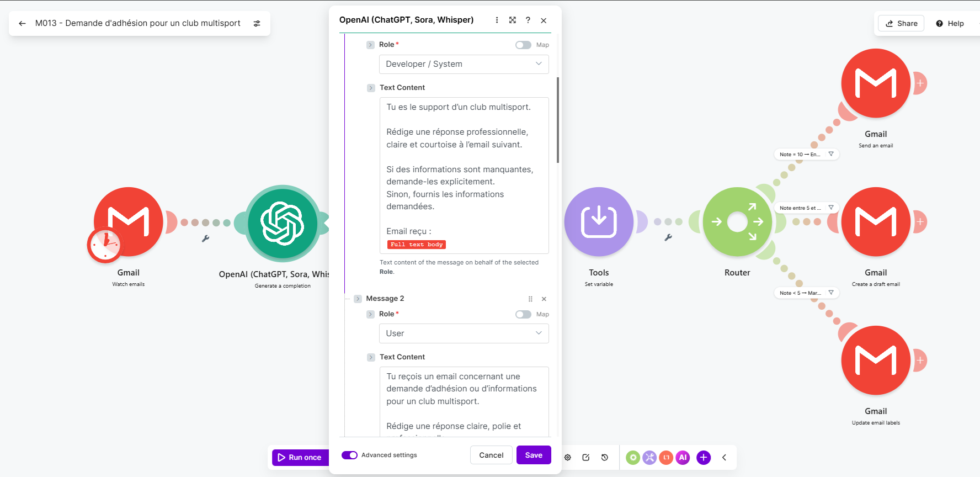Open the clock schedule badge on Gmail trigger
Image resolution: width=980 pixels, height=477 pixels.
pos(105,245)
